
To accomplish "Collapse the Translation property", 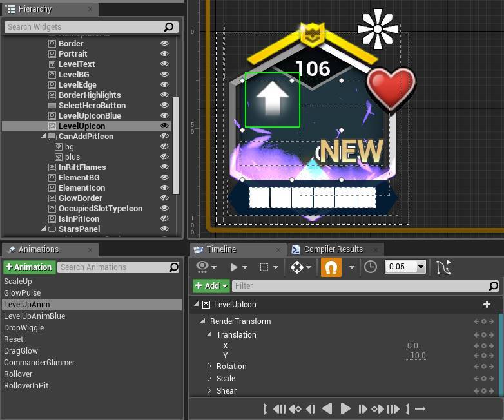I will pyautogui.click(x=209, y=334).
